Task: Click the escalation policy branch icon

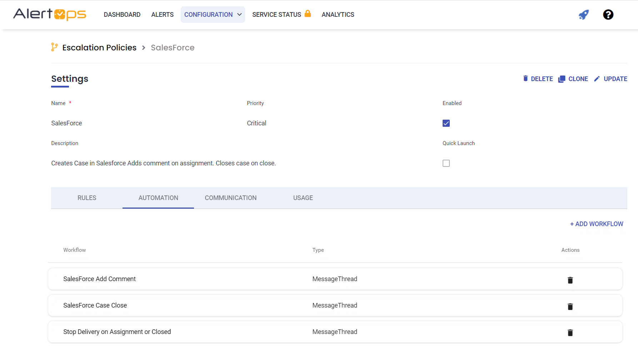Action: [x=54, y=47]
